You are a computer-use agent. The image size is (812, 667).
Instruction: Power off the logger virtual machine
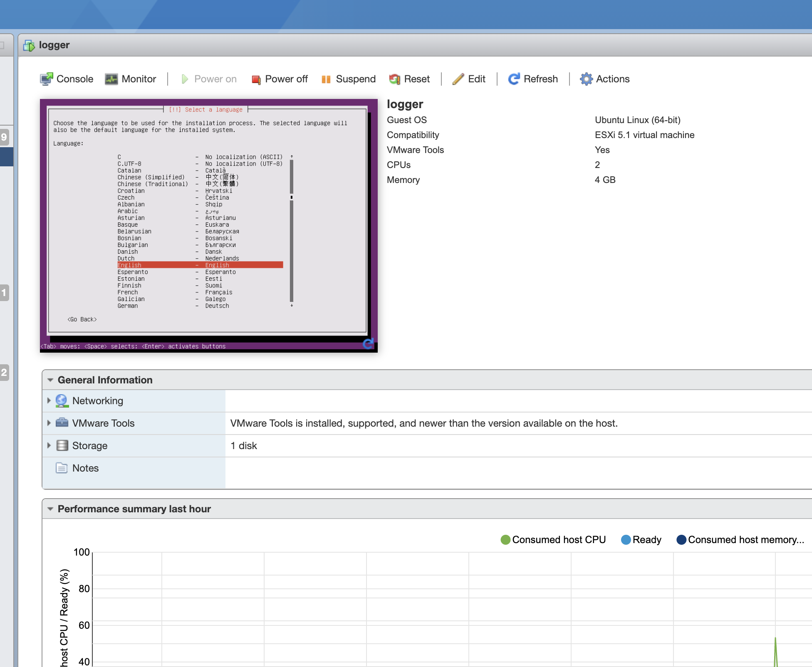click(x=279, y=79)
